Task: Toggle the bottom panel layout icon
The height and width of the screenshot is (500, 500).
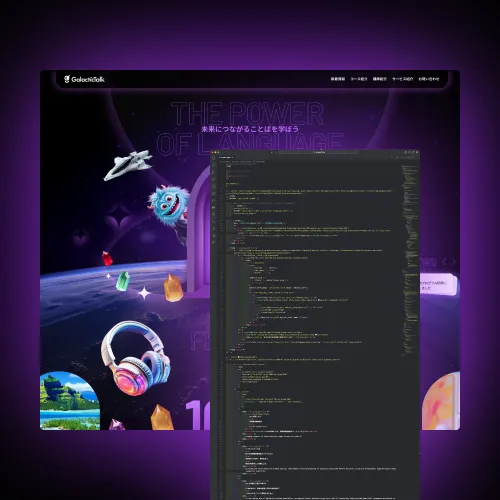Action: (x=409, y=152)
